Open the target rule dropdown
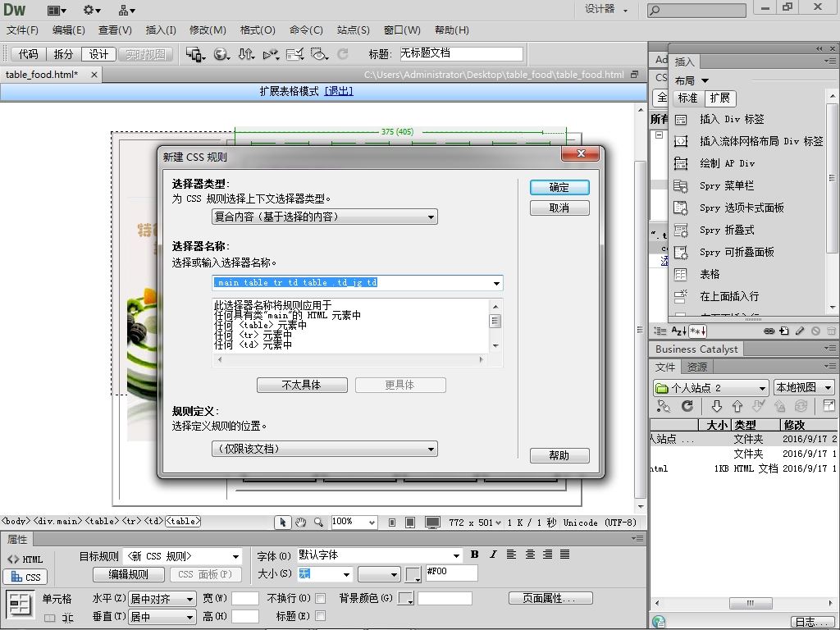Viewport: 840px width, 630px height. tap(183, 556)
